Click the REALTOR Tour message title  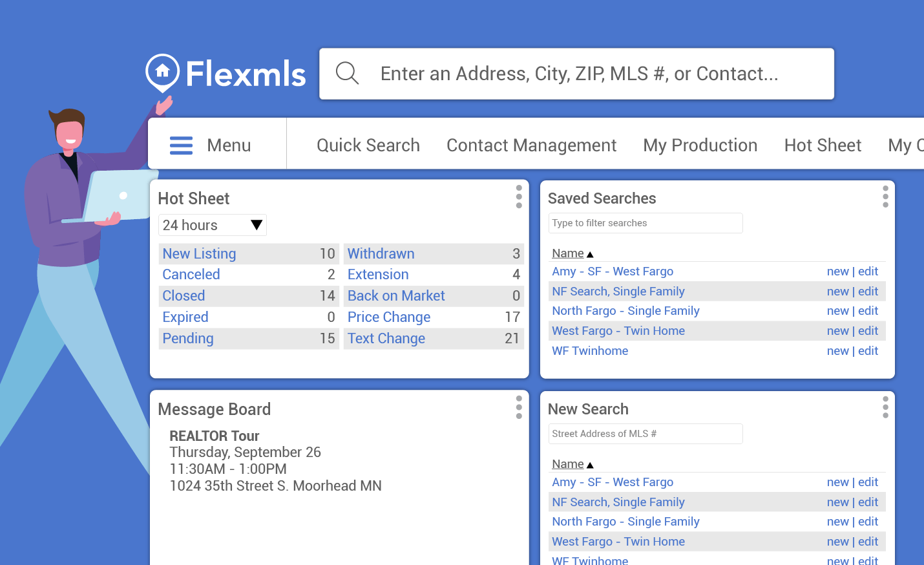pos(214,436)
